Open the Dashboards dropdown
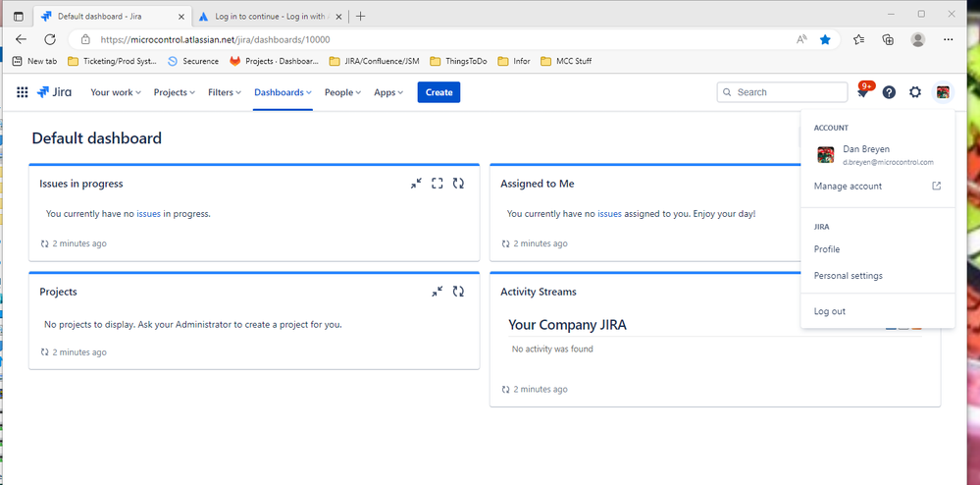 point(283,92)
